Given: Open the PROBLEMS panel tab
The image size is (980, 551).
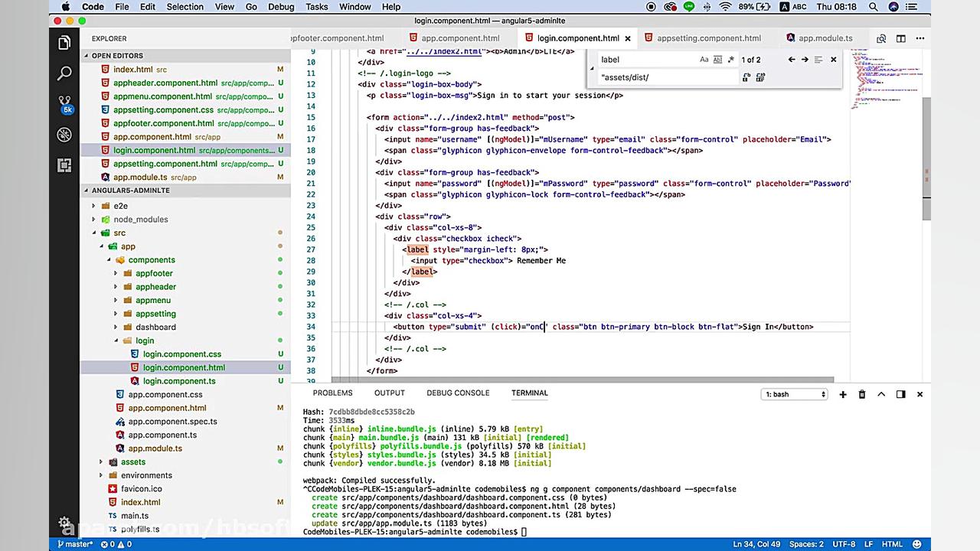Looking at the screenshot, I should click(333, 393).
